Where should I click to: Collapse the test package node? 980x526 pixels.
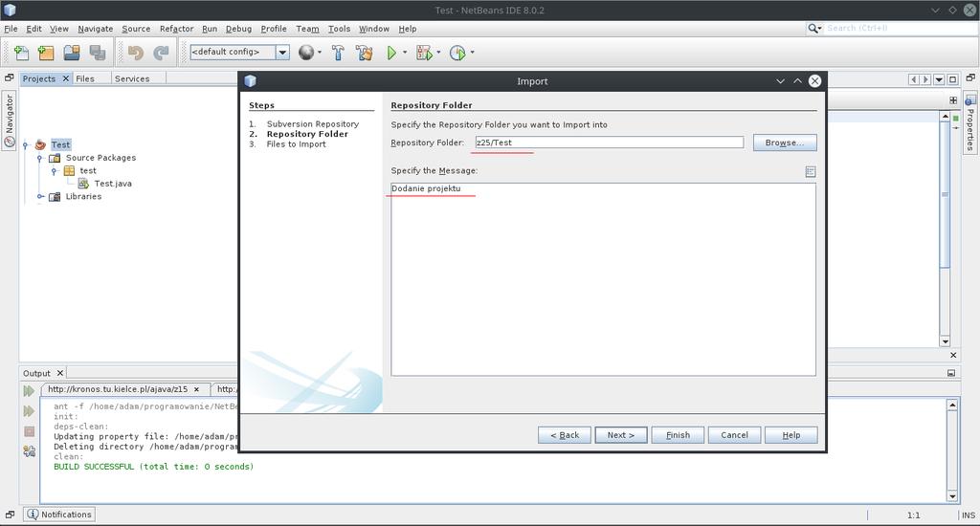tap(54, 170)
